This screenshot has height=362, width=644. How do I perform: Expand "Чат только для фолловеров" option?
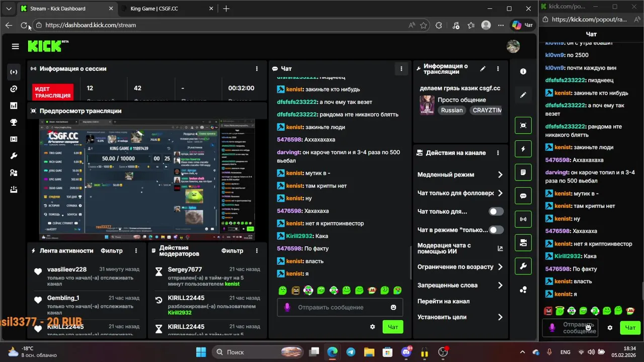pos(460,193)
